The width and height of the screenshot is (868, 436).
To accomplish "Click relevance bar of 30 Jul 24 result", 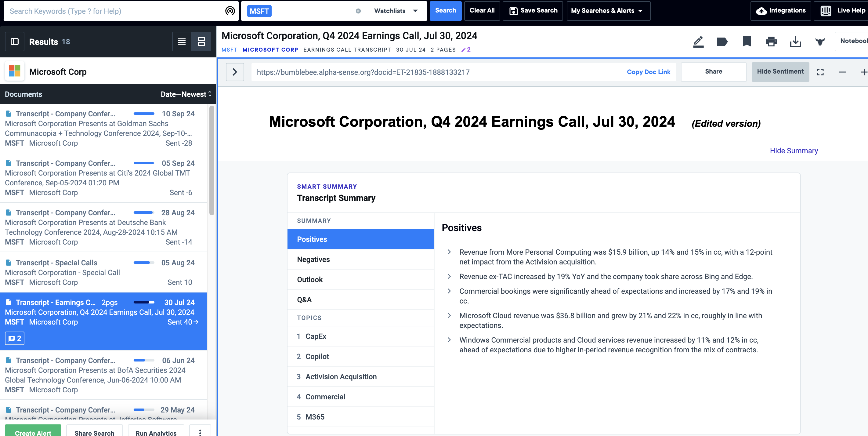I will point(144,303).
